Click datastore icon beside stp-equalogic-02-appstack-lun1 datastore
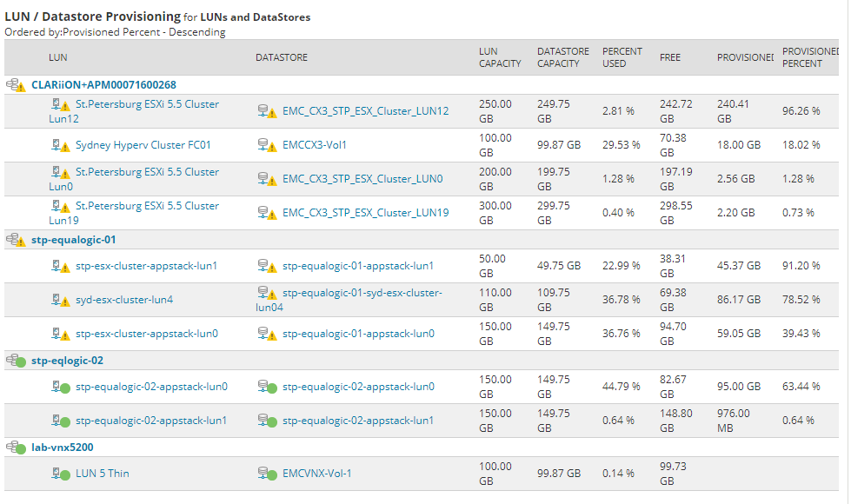This screenshot has height=504, width=851. pos(268,421)
